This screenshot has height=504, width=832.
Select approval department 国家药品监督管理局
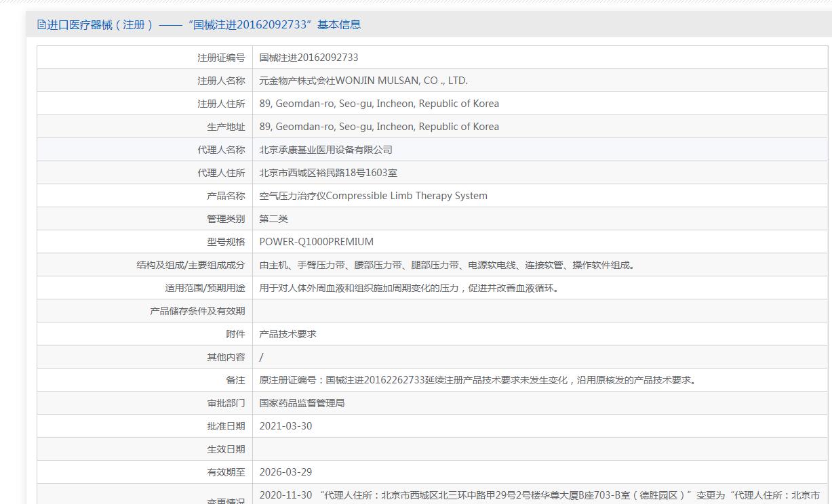point(302,403)
